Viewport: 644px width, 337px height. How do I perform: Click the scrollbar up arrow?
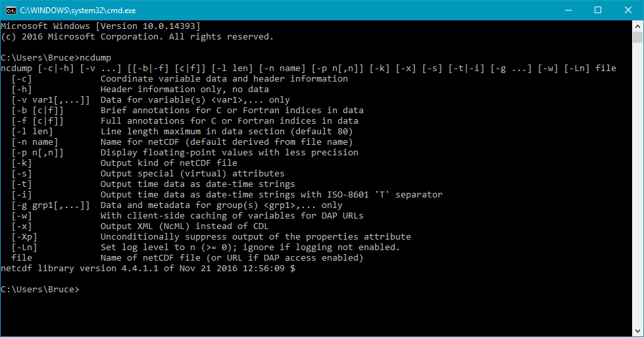[638, 26]
